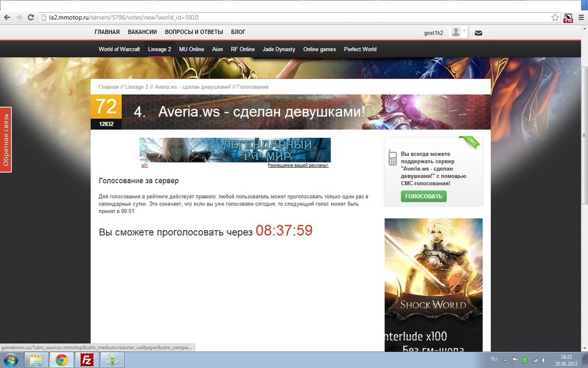Bookmark this page with the star icon
Viewport: 588px width, 368px height.
coord(554,18)
